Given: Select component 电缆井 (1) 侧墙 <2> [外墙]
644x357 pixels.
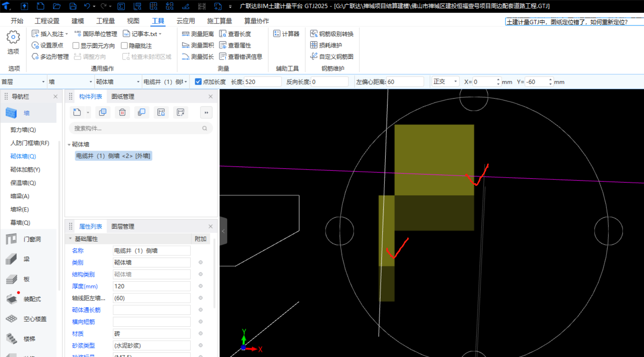Looking at the screenshot, I should (113, 156).
